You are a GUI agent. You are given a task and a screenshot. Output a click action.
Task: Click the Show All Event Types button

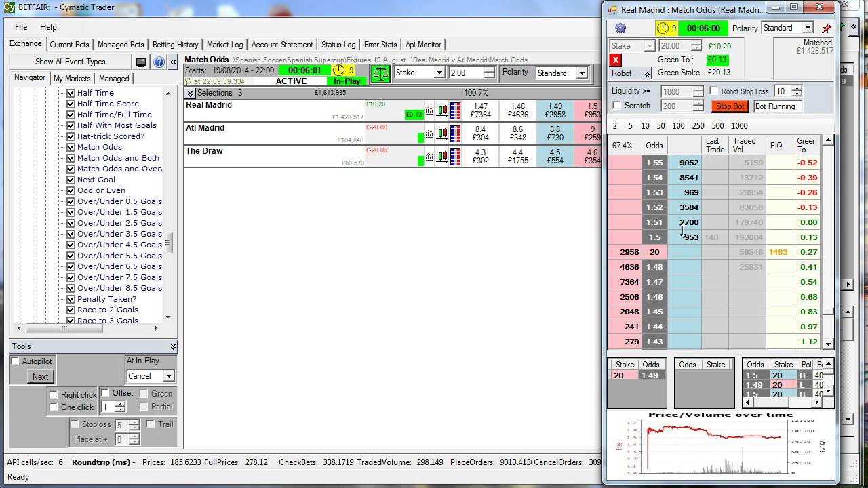pos(71,62)
